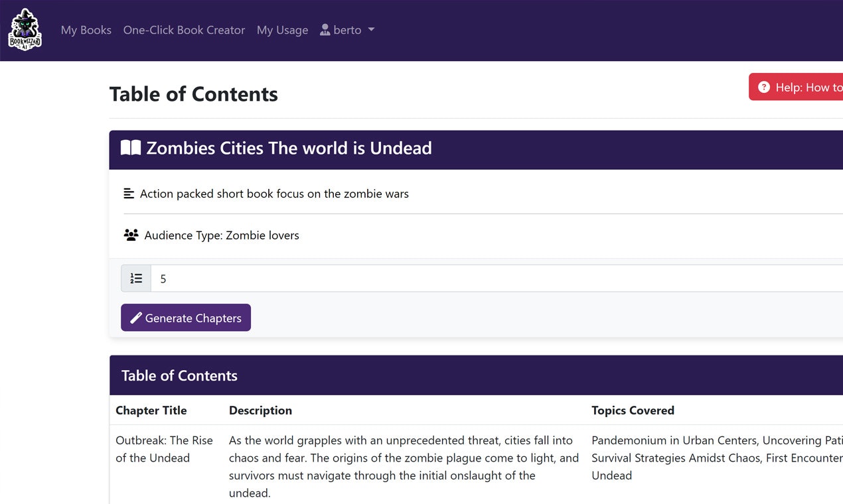Go to One-Click Book Creator
The width and height of the screenshot is (843, 504).
(184, 31)
